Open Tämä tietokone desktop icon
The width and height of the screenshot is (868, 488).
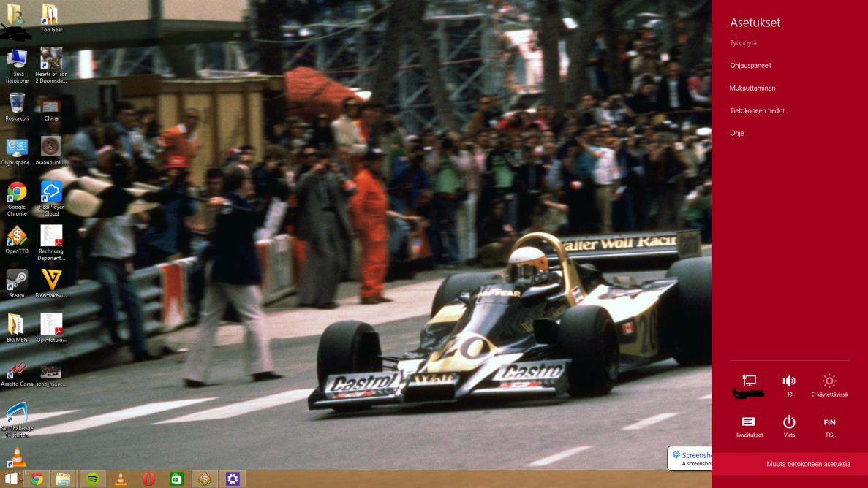tap(17, 66)
